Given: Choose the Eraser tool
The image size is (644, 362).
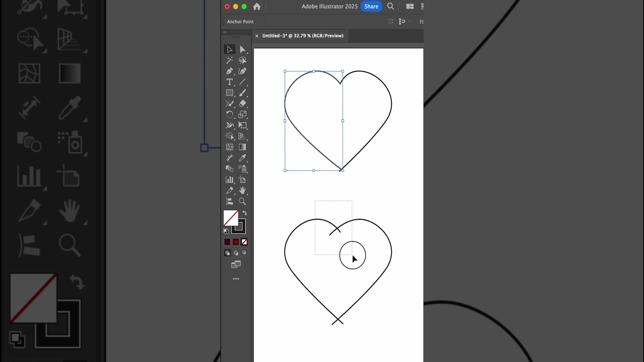Looking at the screenshot, I should click(x=243, y=104).
